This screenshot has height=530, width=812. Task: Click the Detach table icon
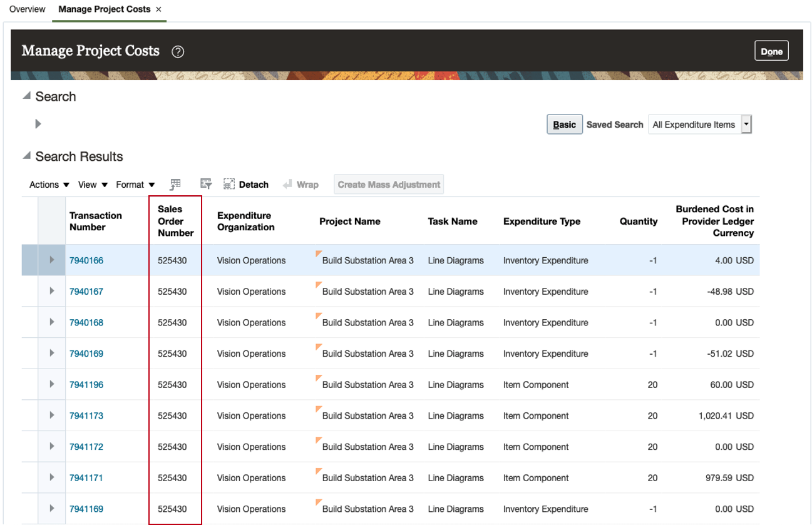(229, 184)
